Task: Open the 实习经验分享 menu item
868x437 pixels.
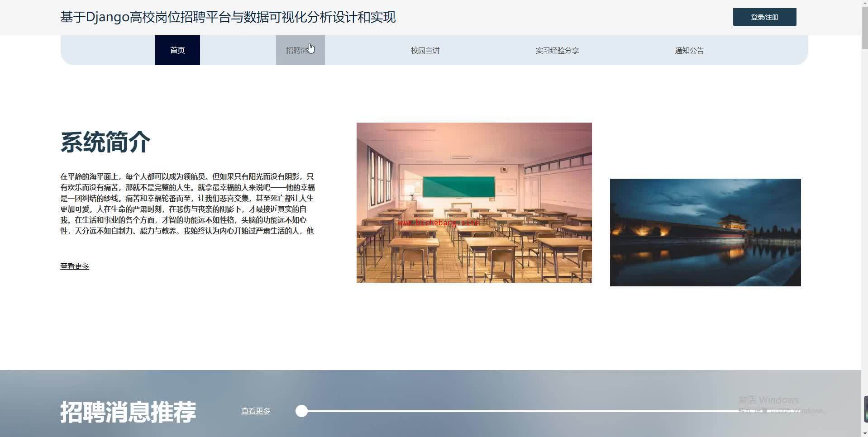Action: point(557,50)
